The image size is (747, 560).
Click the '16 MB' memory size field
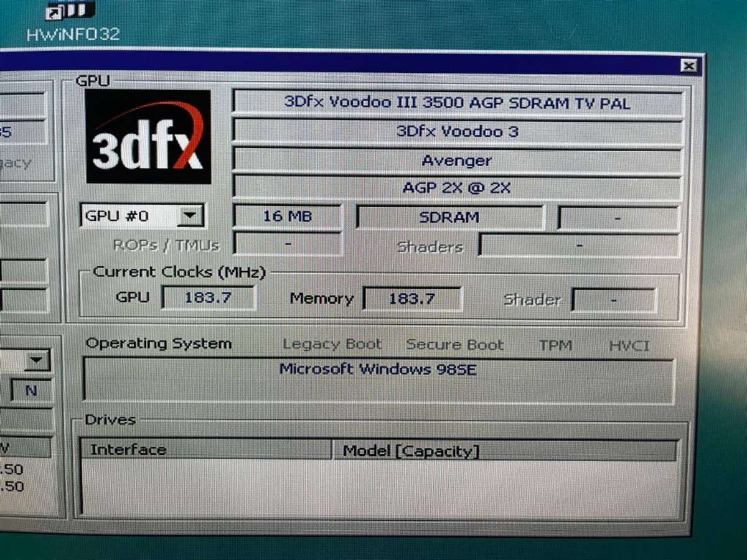[x=287, y=217]
